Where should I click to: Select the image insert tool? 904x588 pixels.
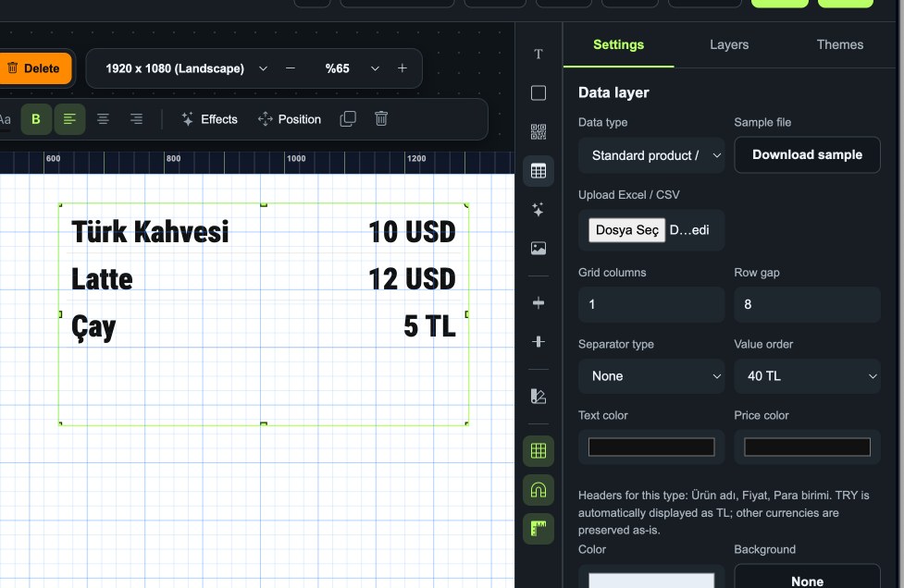(x=539, y=248)
